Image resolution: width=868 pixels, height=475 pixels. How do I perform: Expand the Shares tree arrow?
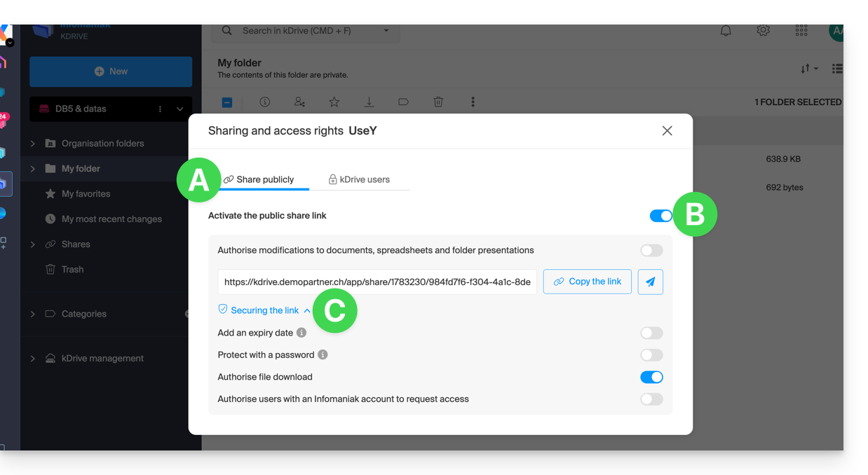[x=32, y=245]
